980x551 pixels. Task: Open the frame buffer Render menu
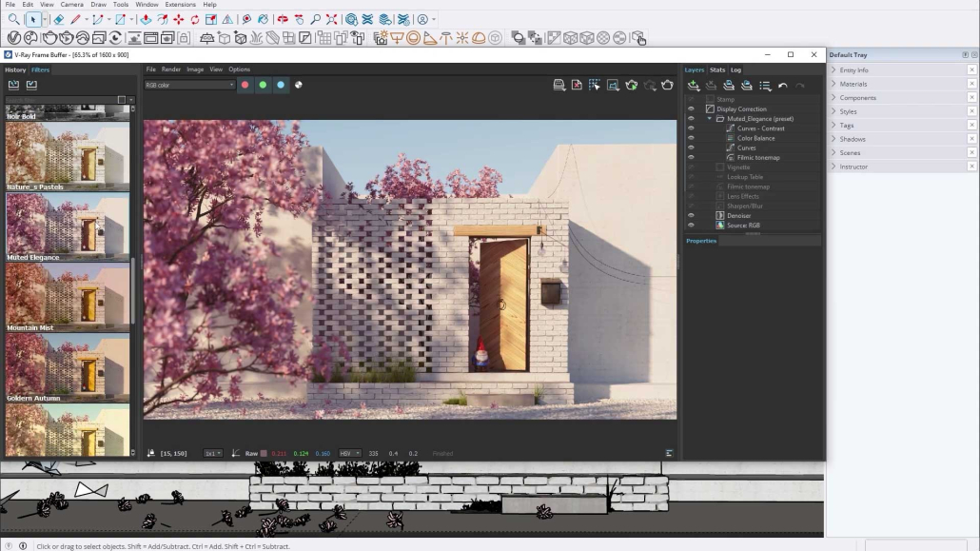170,69
